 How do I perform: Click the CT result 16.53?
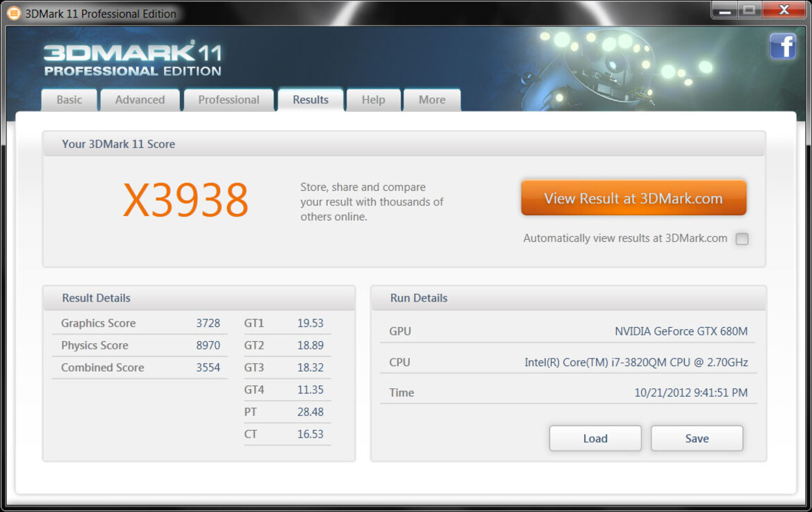pos(310,434)
